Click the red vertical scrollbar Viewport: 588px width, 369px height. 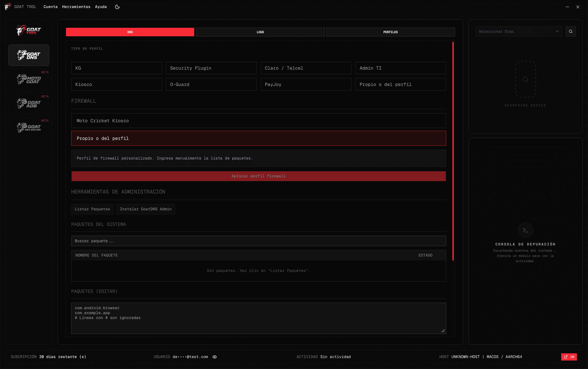453,151
